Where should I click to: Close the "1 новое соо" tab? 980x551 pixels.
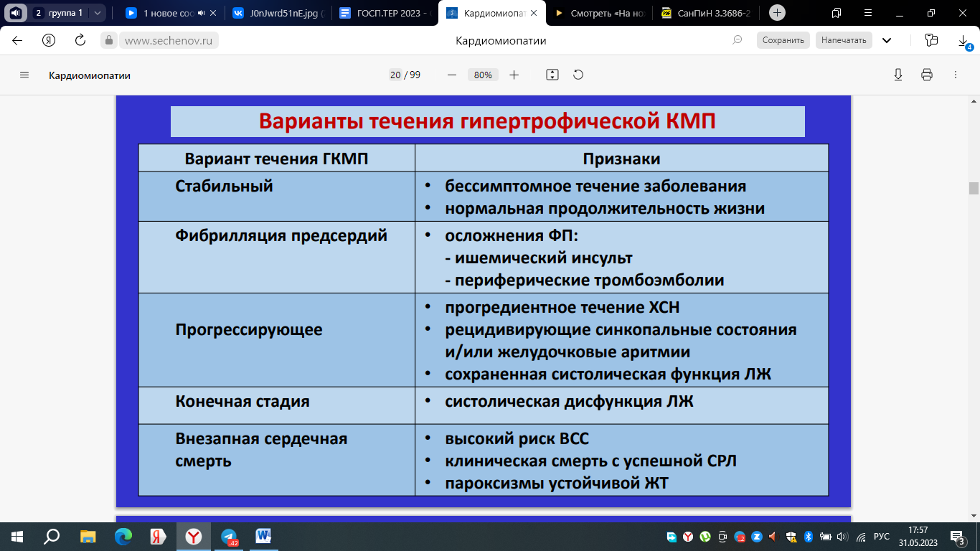[213, 12]
